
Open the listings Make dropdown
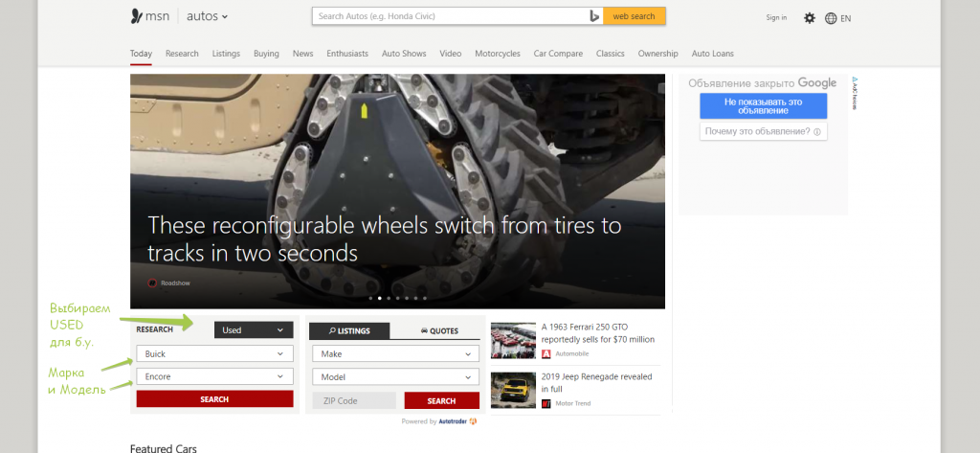[395, 354]
